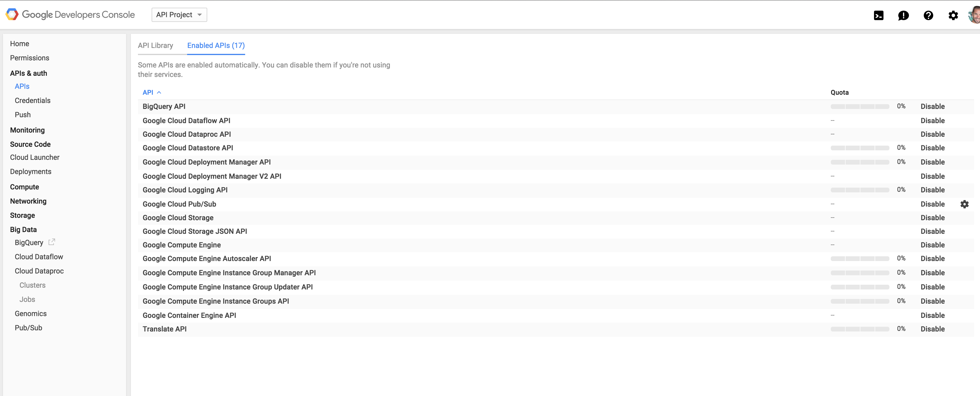Switch to API Library tab
The width and height of the screenshot is (980, 396).
(x=155, y=46)
